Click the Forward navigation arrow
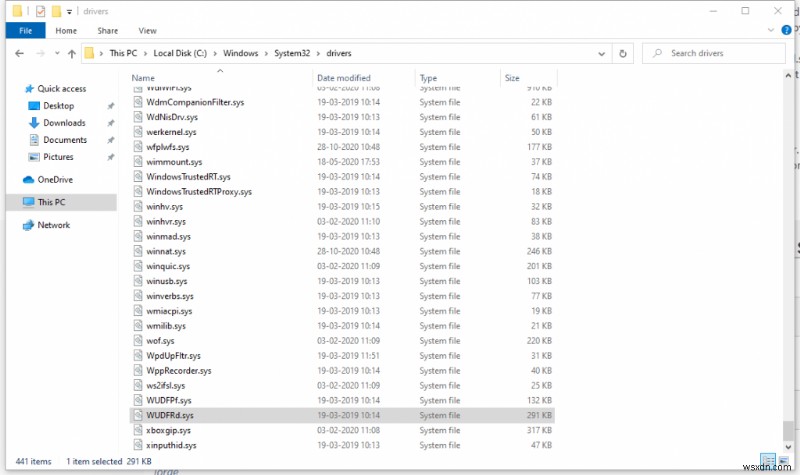The height and width of the screenshot is (475, 800). (40, 53)
